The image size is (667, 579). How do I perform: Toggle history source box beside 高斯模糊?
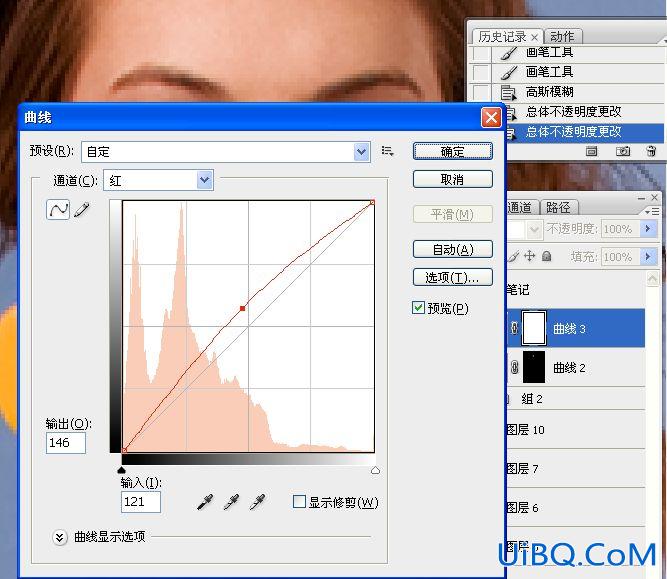point(481,92)
